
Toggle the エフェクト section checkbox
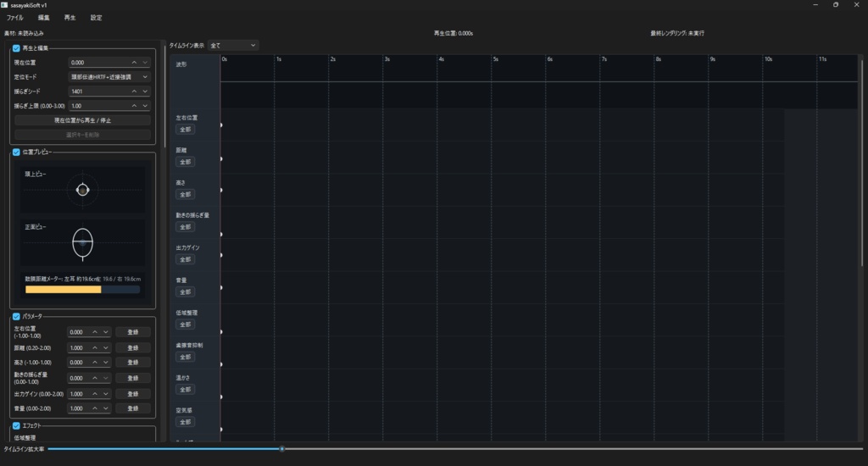point(16,425)
